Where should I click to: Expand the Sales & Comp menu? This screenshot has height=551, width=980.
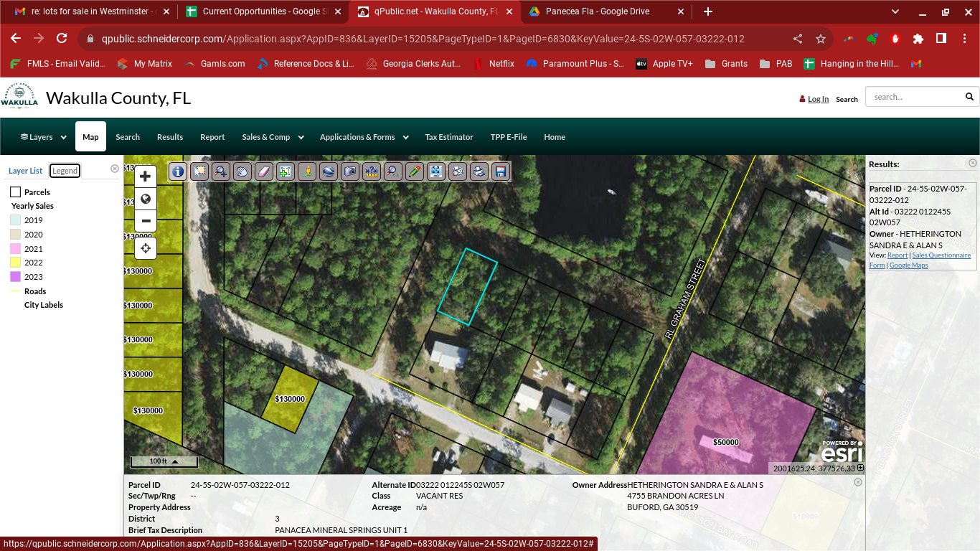coord(273,137)
